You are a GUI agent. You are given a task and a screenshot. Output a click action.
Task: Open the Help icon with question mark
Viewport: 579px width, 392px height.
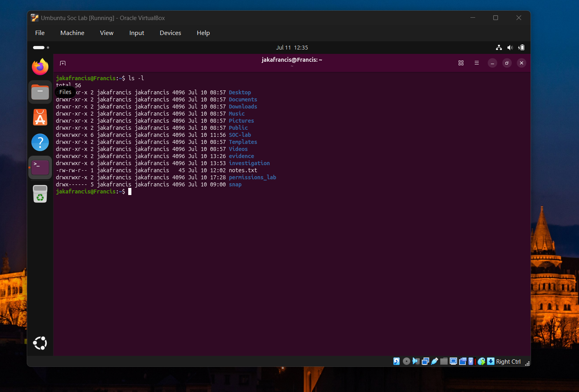[x=40, y=142]
